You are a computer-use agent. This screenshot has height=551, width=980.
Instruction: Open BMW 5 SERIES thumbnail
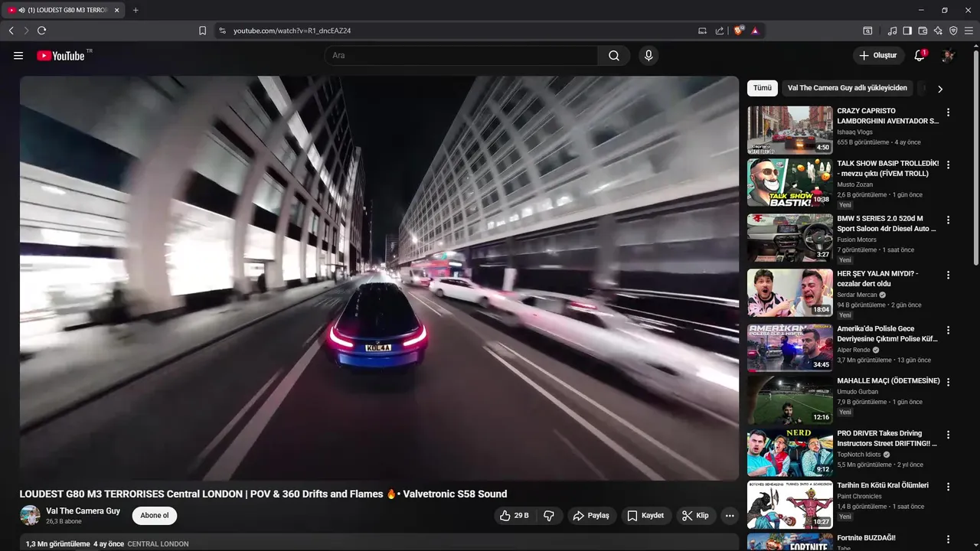790,237
